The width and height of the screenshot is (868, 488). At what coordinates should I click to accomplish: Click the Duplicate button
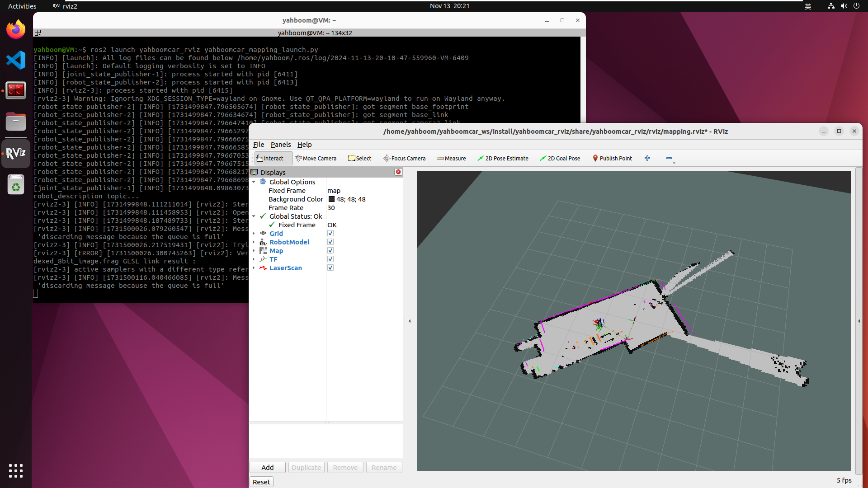point(306,467)
